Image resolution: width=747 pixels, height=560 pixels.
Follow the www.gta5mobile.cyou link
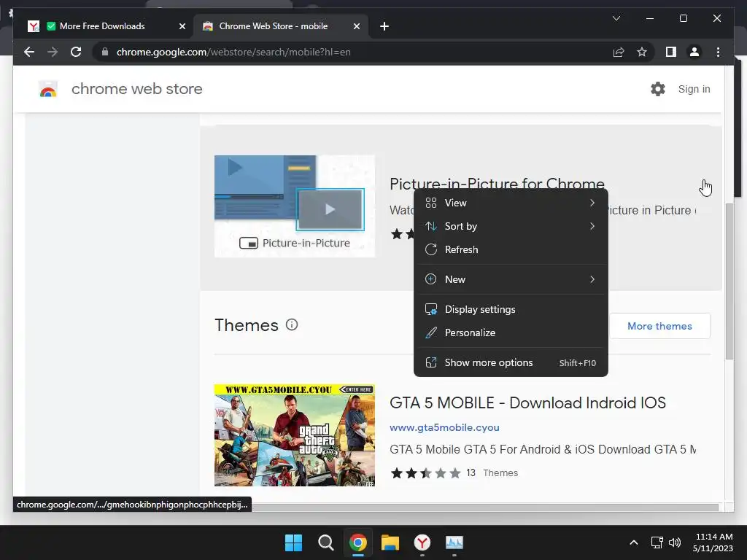444,427
